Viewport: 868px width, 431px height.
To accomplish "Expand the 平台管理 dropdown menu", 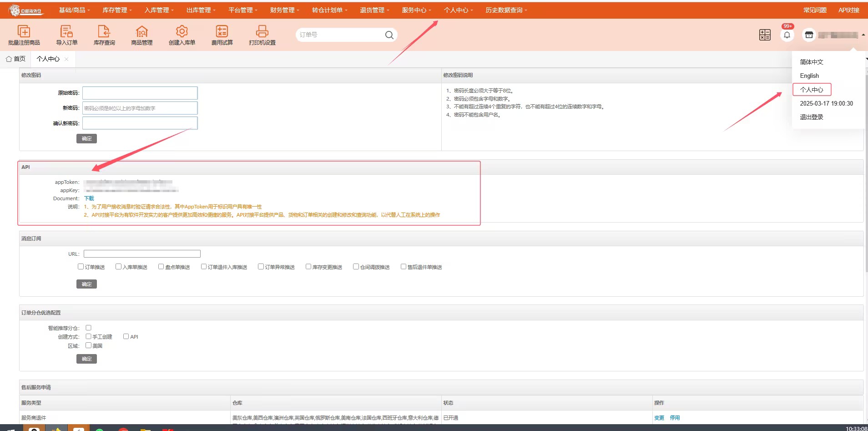I will [x=242, y=10].
